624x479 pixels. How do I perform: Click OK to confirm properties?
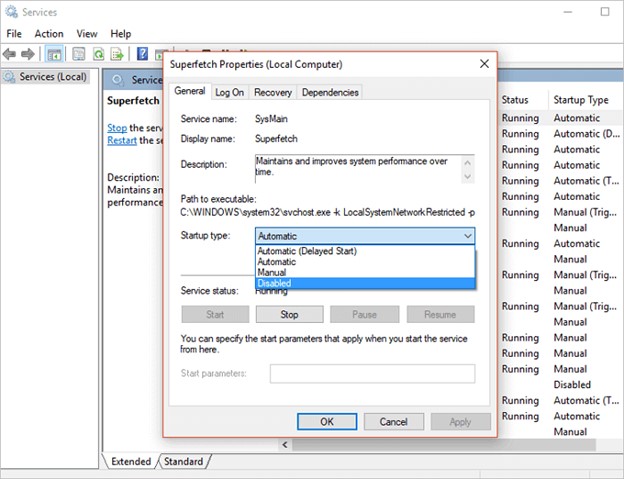(326, 421)
